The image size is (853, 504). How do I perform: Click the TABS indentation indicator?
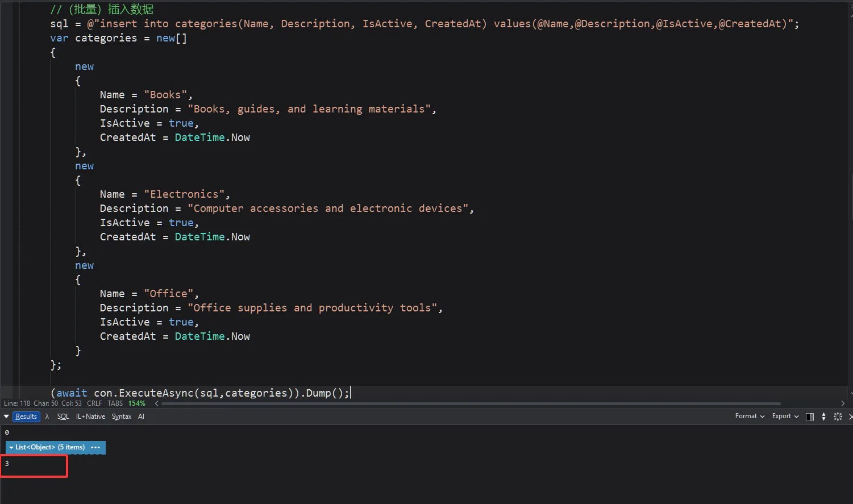click(x=115, y=403)
